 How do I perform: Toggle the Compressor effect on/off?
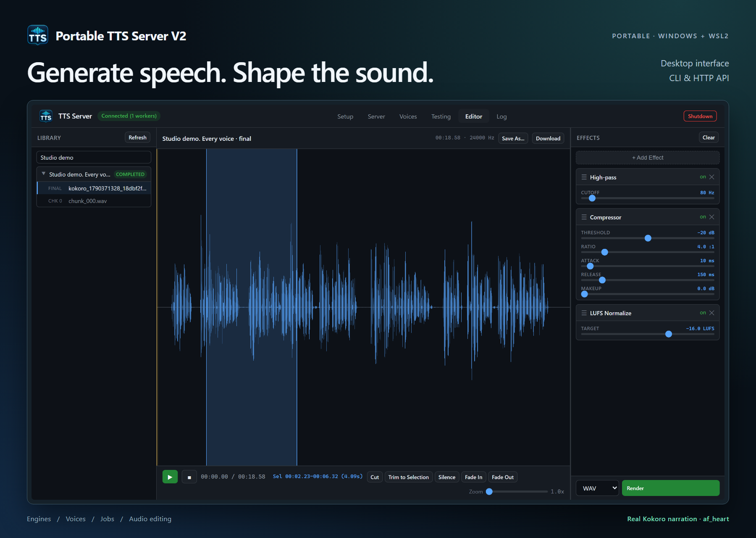click(x=703, y=217)
